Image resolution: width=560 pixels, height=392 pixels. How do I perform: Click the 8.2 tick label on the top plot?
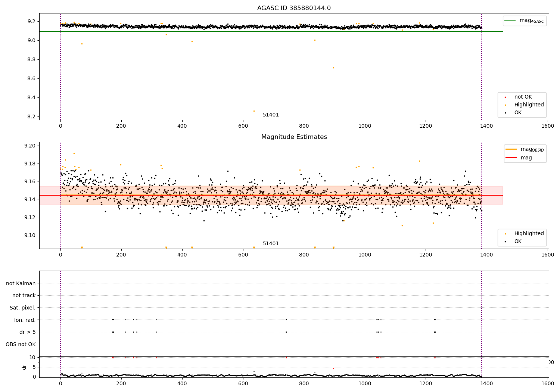[32, 117]
